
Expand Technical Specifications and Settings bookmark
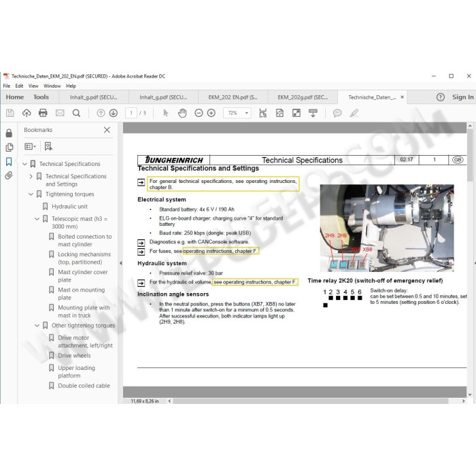[x=31, y=176]
